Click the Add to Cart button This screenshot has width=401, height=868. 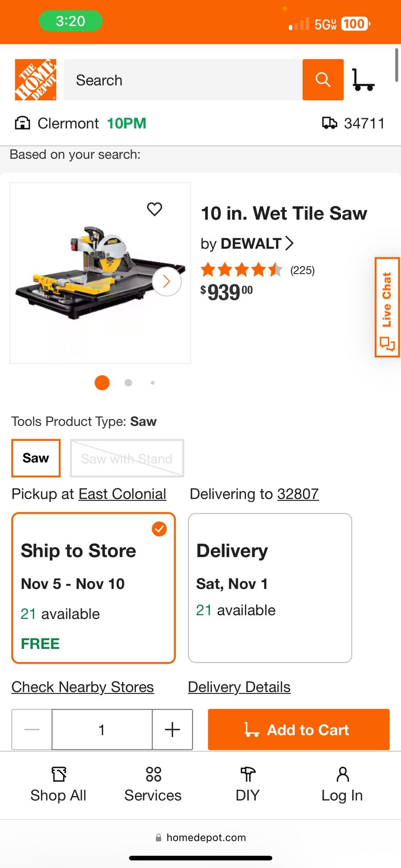click(298, 730)
